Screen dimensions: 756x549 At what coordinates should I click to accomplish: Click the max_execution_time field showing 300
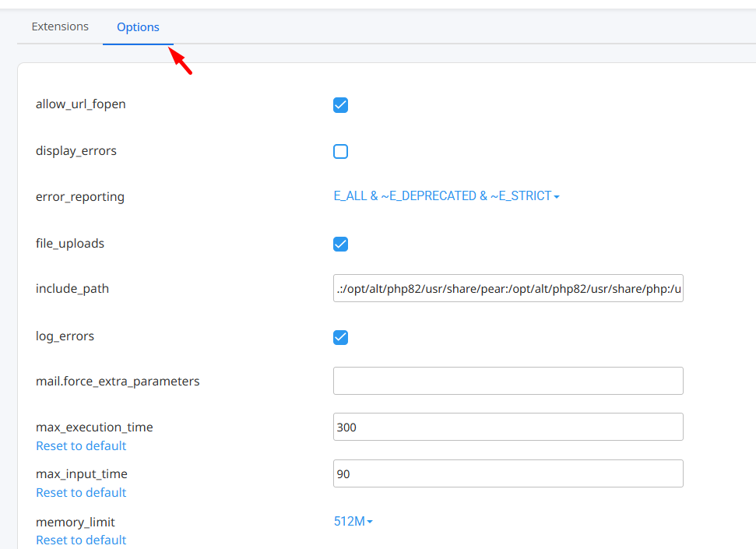(508, 427)
